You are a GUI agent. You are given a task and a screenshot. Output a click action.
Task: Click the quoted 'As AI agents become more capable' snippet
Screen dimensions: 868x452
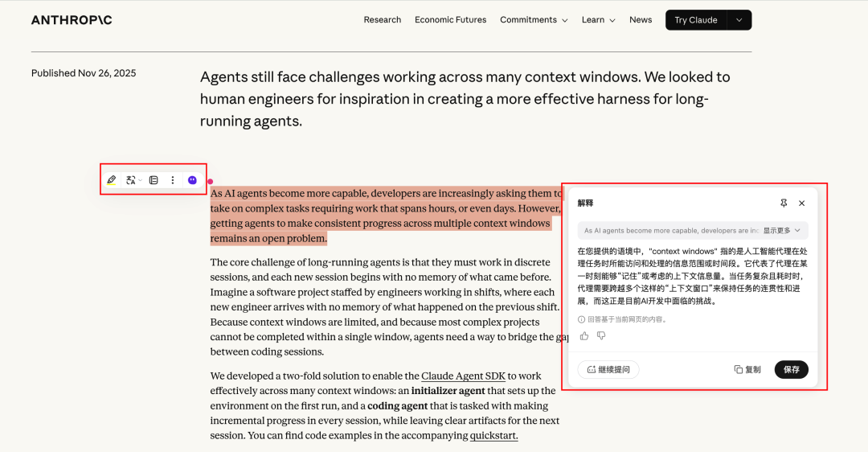tap(671, 231)
